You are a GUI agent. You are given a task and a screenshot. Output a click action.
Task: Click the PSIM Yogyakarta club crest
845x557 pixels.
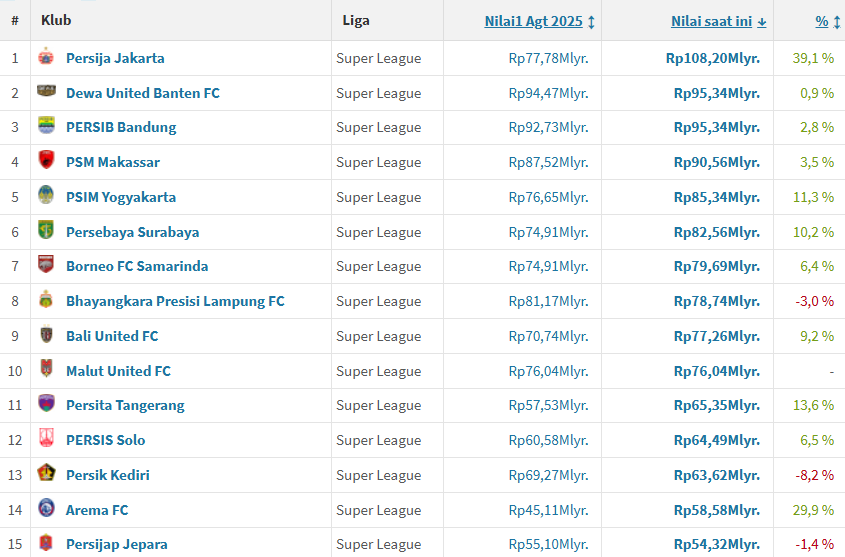click(46, 196)
